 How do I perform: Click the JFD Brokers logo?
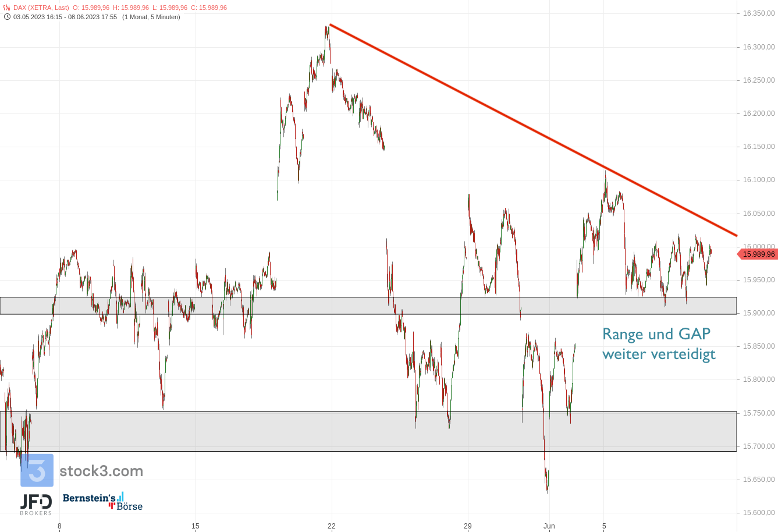pyautogui.click(x=36, y=503)
